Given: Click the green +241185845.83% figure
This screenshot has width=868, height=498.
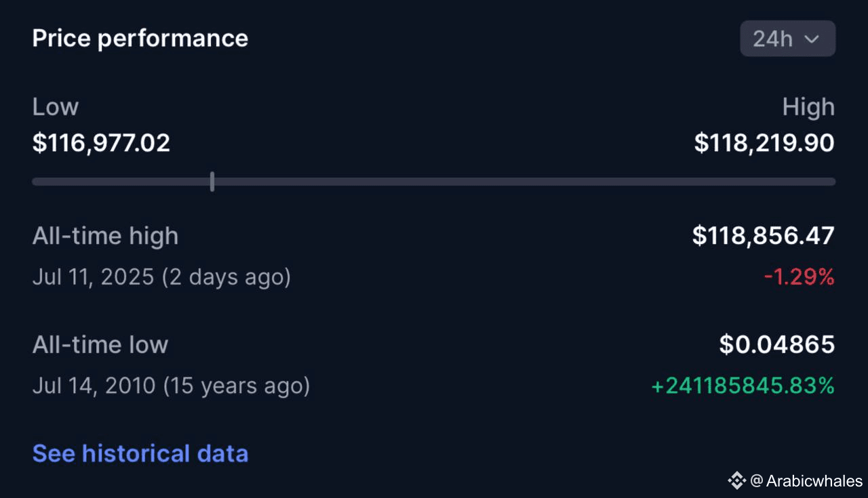Looking at the screenshot, I should coord(743,386).
